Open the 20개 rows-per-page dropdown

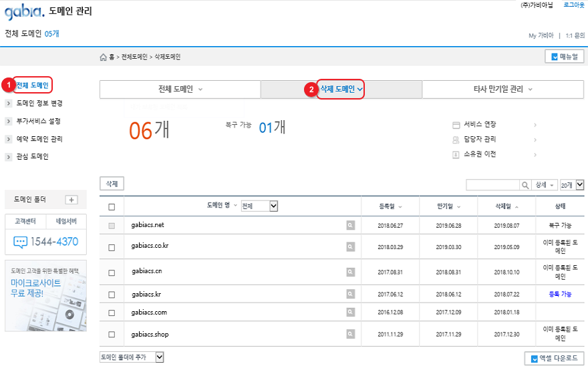point(572,185)
